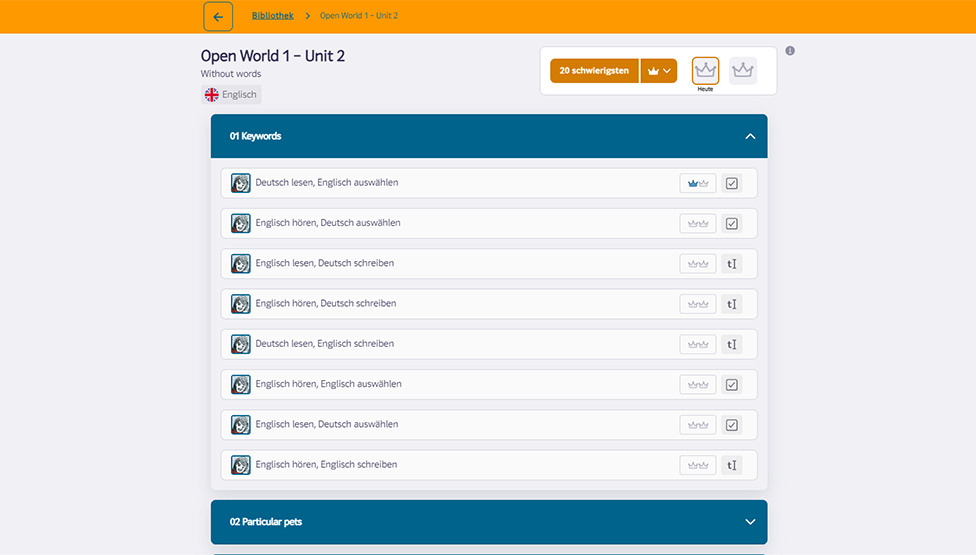Viewport: 976px width, 555px height.
Task: Collapse the 01 Keywords section
Action: [750, 136]
